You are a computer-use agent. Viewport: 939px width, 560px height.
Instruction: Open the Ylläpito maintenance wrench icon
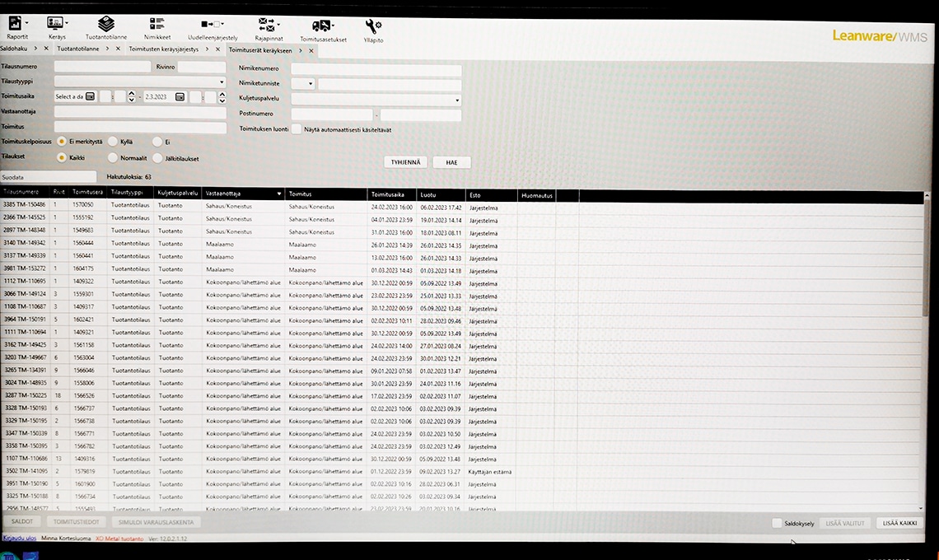(x=372, y=24)
